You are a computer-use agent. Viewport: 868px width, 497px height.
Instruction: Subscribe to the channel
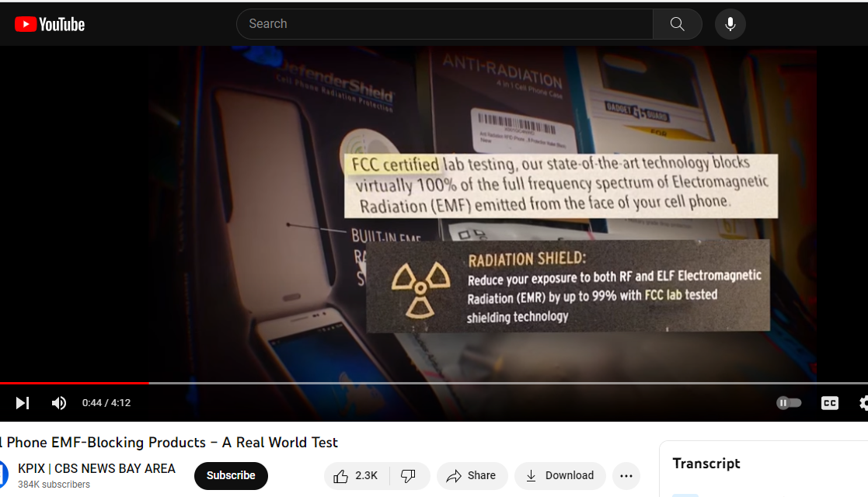pos(231,475)
